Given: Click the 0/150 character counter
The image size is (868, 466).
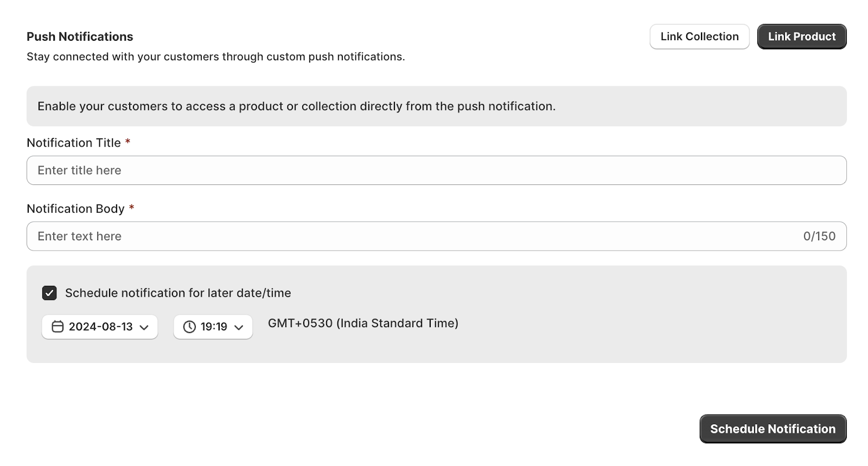Looking at the screenshot, I should (x=819, y=236).
